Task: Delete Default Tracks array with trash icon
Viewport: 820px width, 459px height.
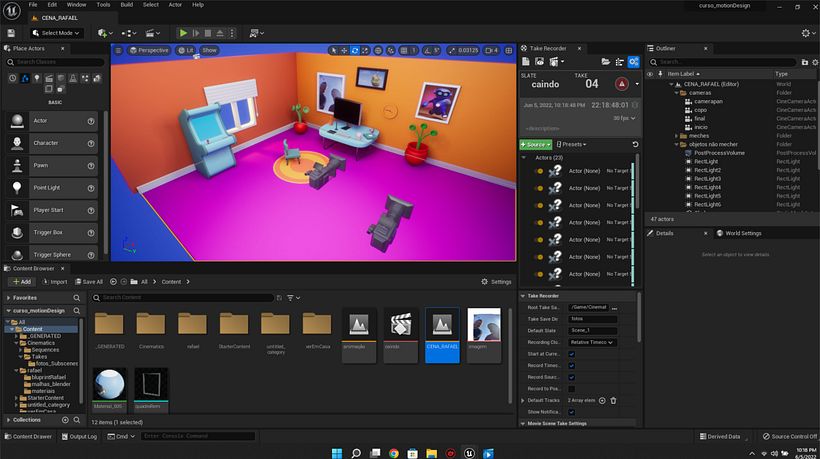Action: pos(613,400)
